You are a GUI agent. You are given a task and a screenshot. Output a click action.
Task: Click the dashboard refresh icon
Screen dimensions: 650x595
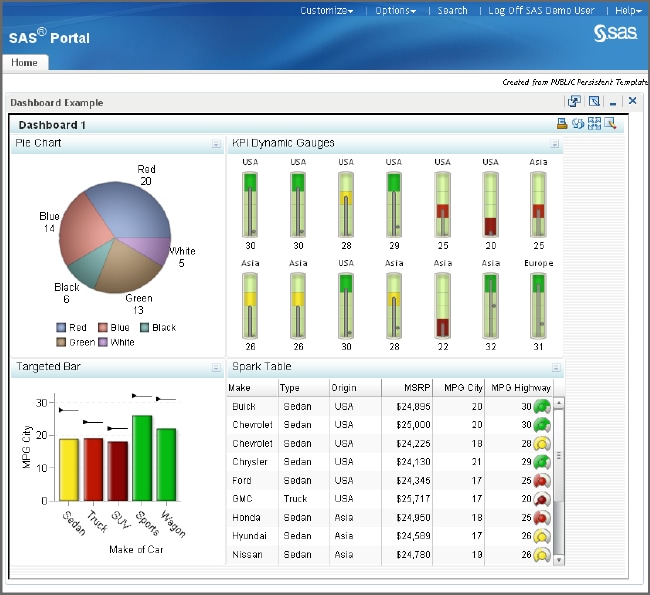point(578,124)
